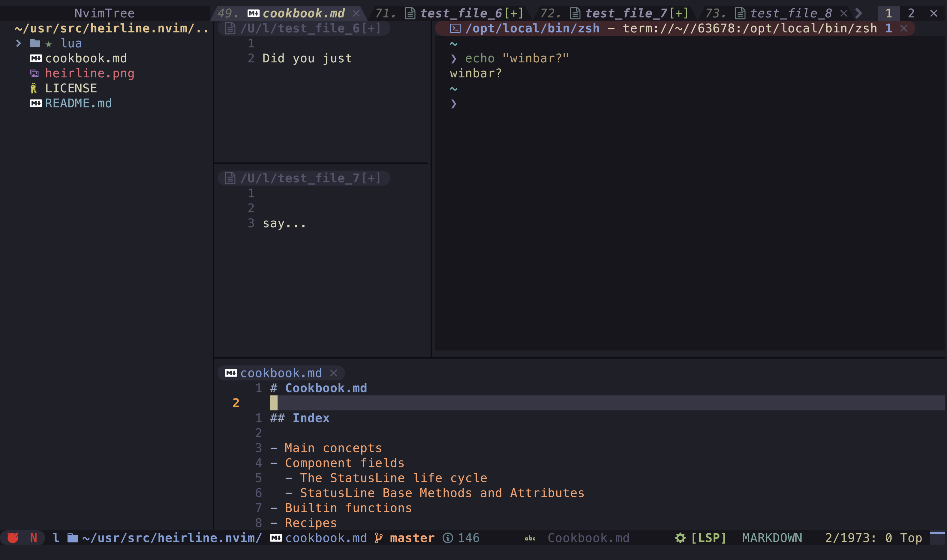Click the key icon next to LICENSE
Screen dimensions: 947x560
tap(34, 88)
